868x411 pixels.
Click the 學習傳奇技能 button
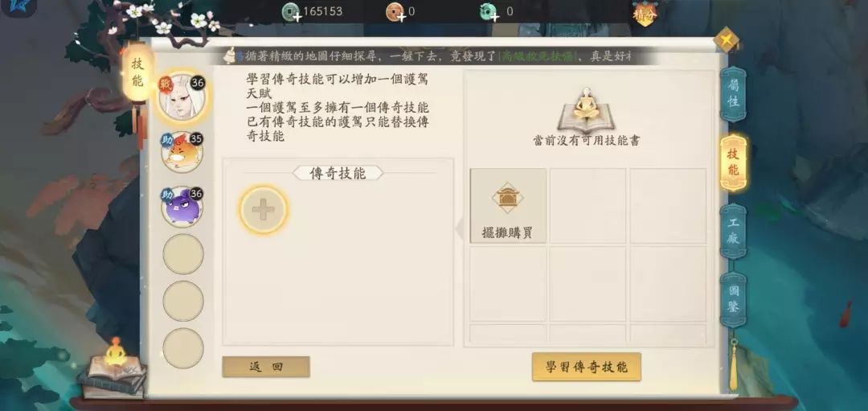(x=586, y=367)
